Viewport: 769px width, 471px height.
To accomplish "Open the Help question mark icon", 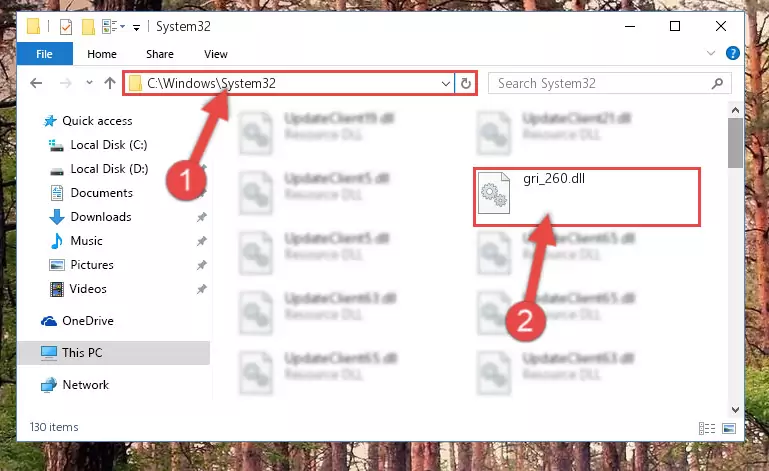I will [732, 53].
